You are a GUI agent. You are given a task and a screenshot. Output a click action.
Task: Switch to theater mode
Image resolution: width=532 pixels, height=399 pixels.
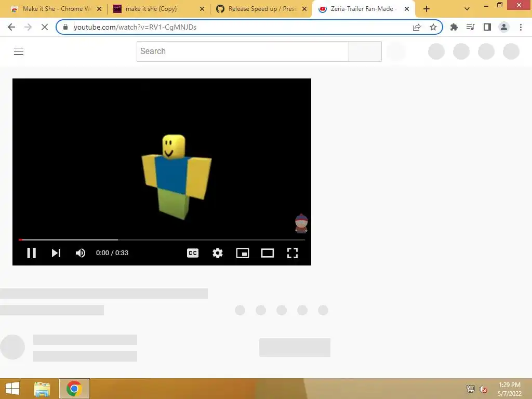pyautogui.click(x=268, y=253)
